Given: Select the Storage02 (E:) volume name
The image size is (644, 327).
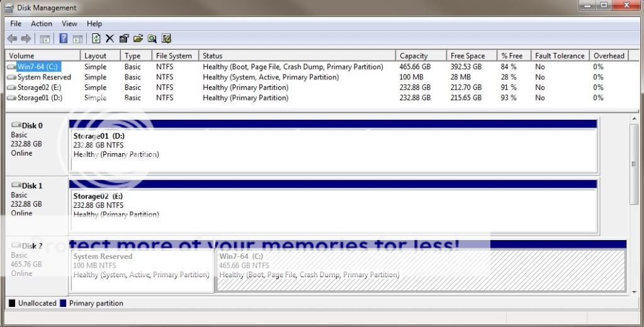Looking at the screenshot, I should click(40, 87).
